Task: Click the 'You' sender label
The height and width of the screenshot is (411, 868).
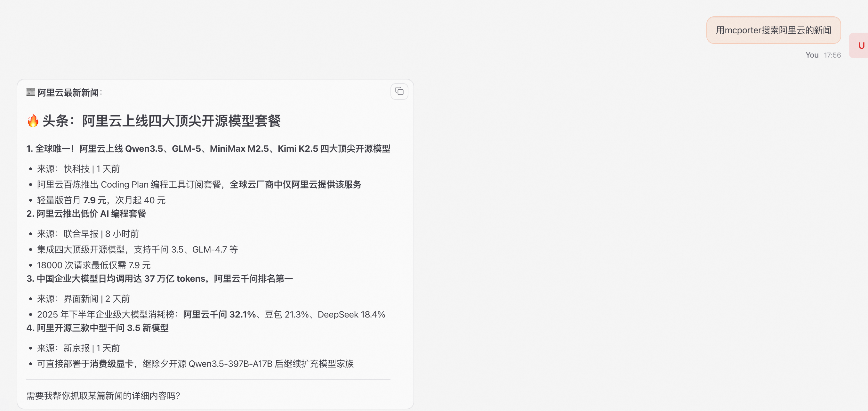Action: 811,55
